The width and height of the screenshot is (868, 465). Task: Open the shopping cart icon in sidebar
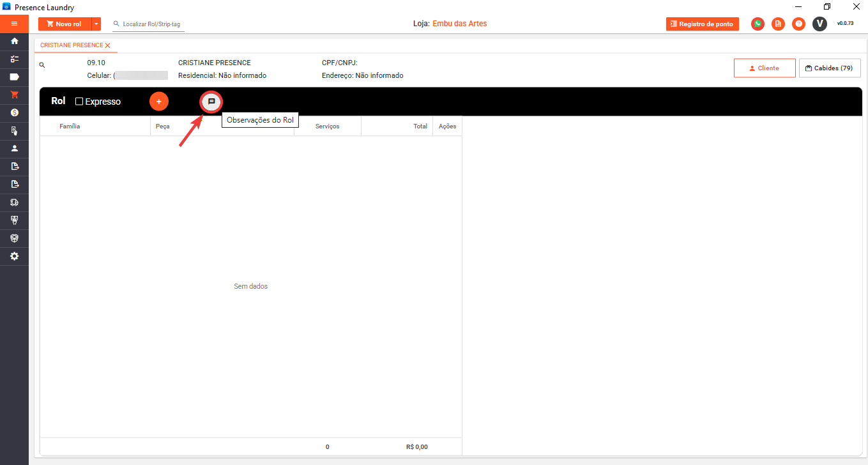point(14,95)
